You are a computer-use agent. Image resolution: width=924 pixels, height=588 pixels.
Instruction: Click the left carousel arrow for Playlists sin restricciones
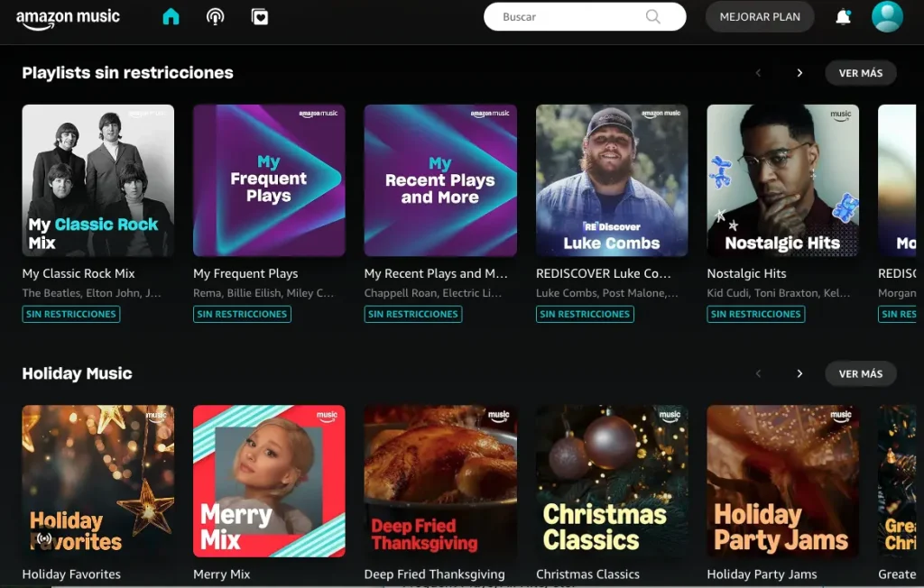click(758, 72)
